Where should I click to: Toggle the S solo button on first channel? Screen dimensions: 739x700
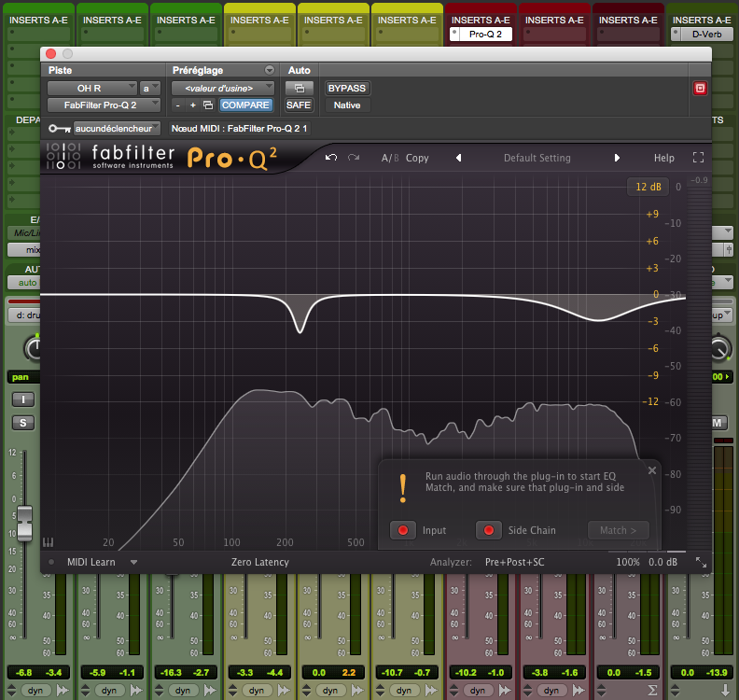coord(23,423)
